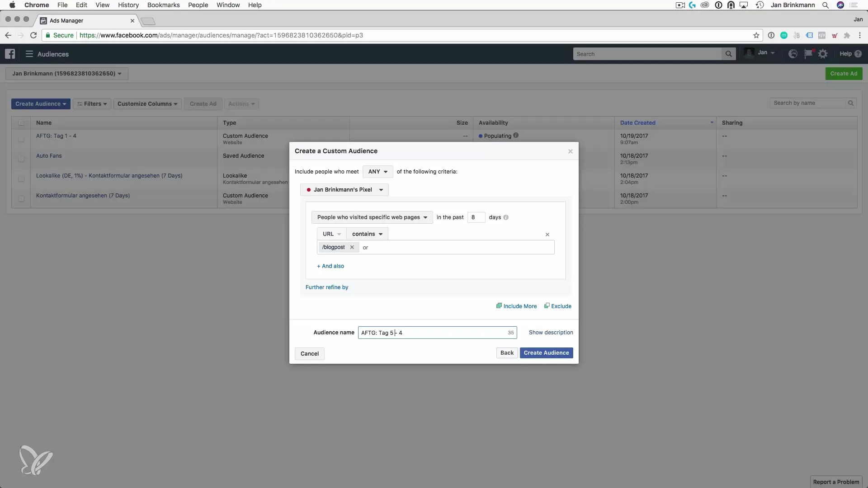The width and height of the screenshot is (868, 488).
Task: Click the Include More icon link
Action: coord(517,306)
